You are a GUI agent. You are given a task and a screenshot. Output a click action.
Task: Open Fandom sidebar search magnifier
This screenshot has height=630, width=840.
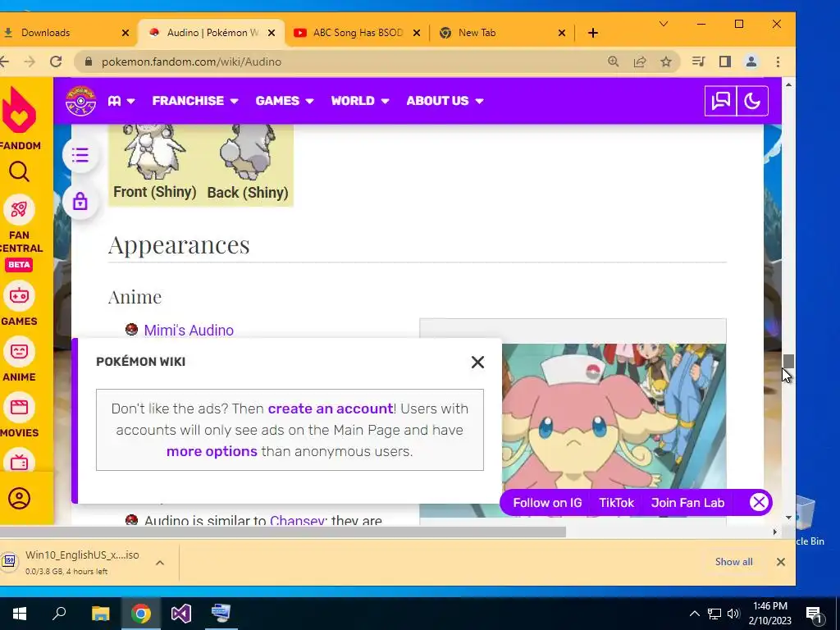[20, 172]
